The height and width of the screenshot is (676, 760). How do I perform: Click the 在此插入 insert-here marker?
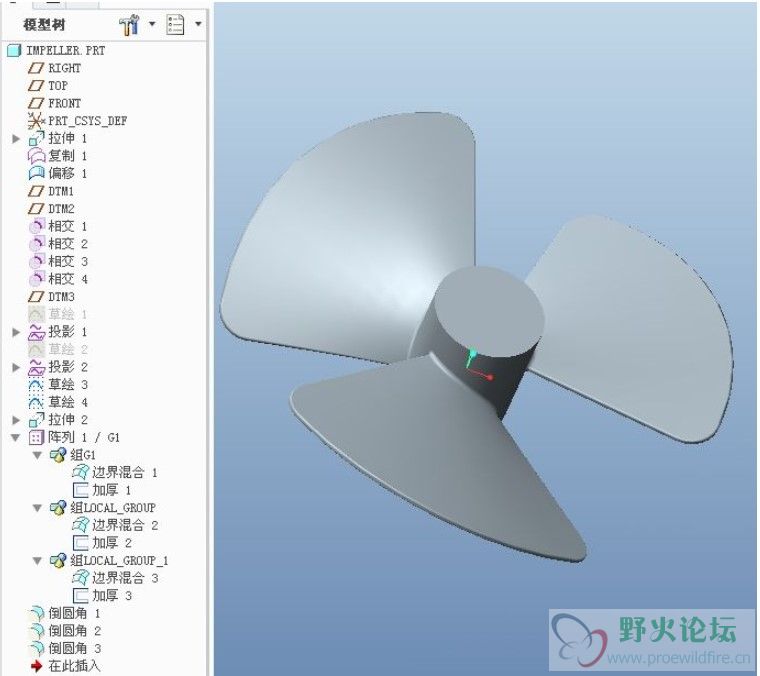(x=64, y=666)
